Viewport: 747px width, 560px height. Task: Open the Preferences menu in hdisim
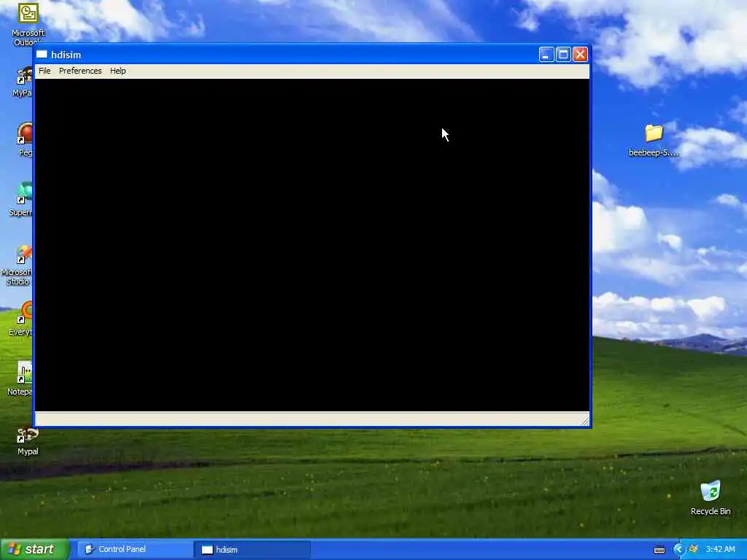[80, 71]
